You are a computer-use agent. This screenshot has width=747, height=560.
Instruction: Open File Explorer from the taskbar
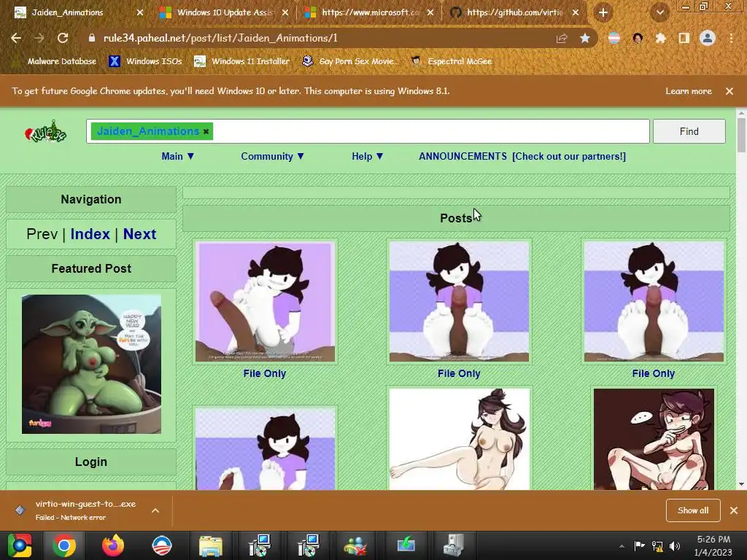click(x=211, y=545)
